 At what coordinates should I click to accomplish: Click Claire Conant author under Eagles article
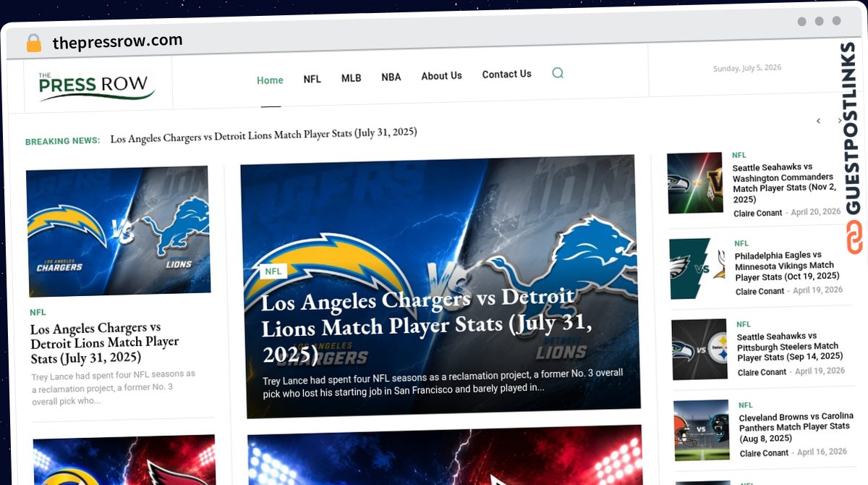760,292
